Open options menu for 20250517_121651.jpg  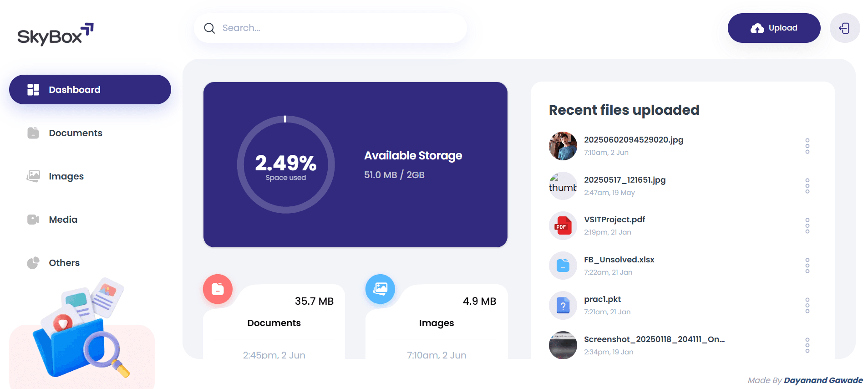pyautogui.click(x=807, y=186)
